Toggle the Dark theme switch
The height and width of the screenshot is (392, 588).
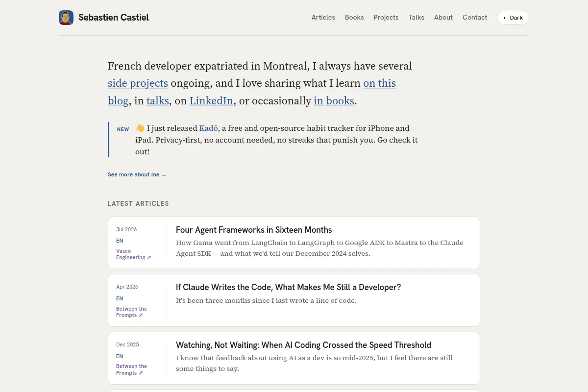coord(513,18)
